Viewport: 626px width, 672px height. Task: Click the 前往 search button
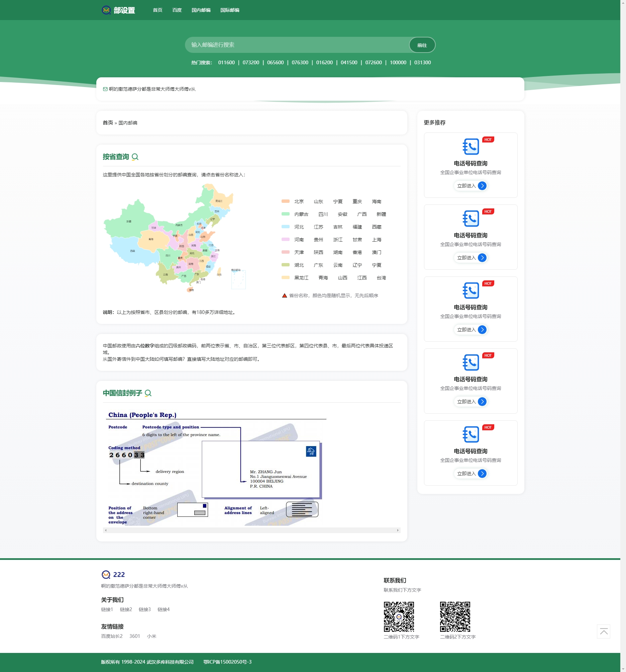422,45
